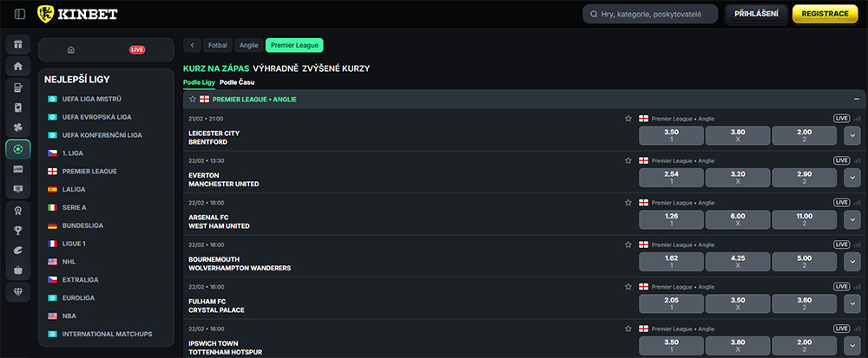Click the Přihlášení login button
Viewport: 868px width, 358px height.
point(756,14)
